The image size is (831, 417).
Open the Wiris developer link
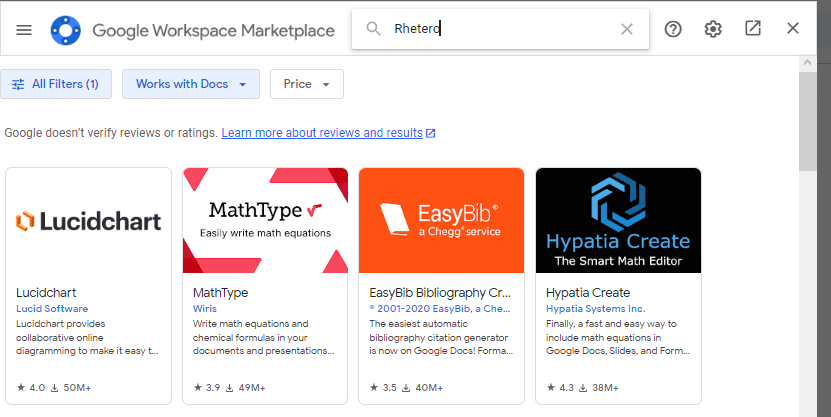click(205, 308)
